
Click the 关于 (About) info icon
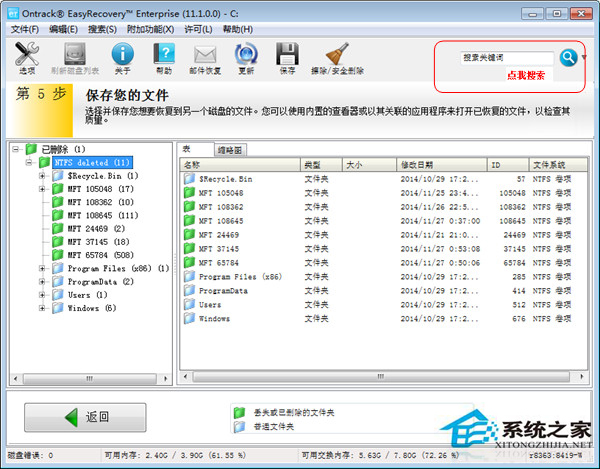pos(122,58)
